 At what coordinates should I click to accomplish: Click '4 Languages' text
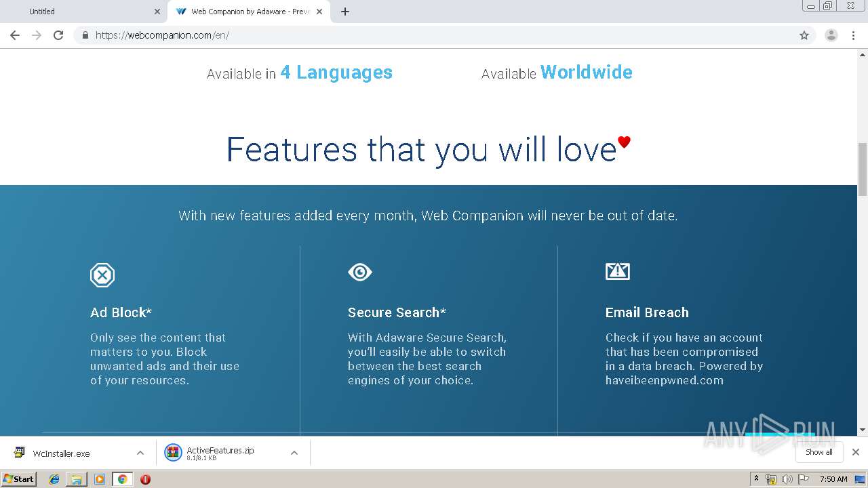[336, 73]
